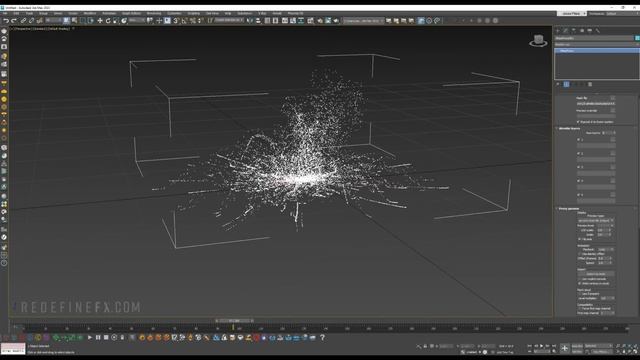This screenshot has width=640, height=360.
Task: Open the Select by Name dialog
Action: click(x=74, y=20)
